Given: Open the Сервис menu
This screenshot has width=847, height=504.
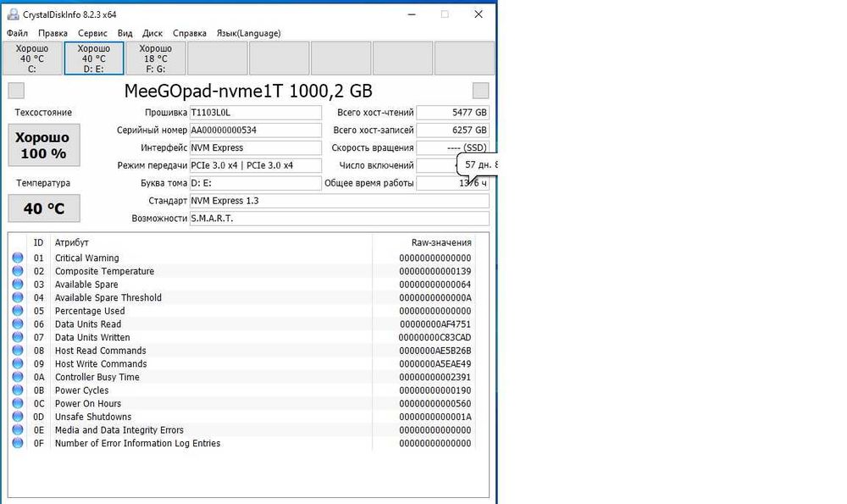Looking at the screenshot, I should 92,33.
